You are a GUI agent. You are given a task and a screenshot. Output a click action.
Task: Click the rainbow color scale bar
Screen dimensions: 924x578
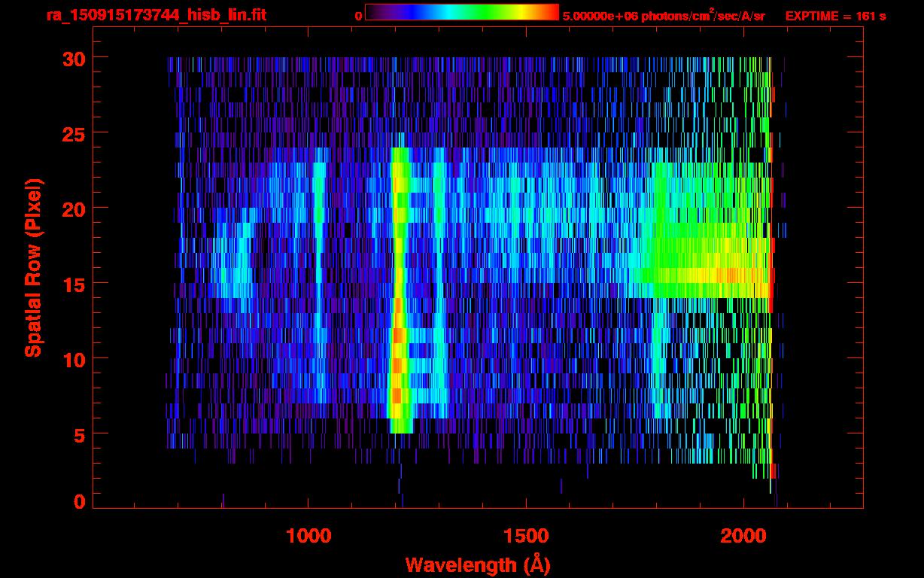(461, 13)
